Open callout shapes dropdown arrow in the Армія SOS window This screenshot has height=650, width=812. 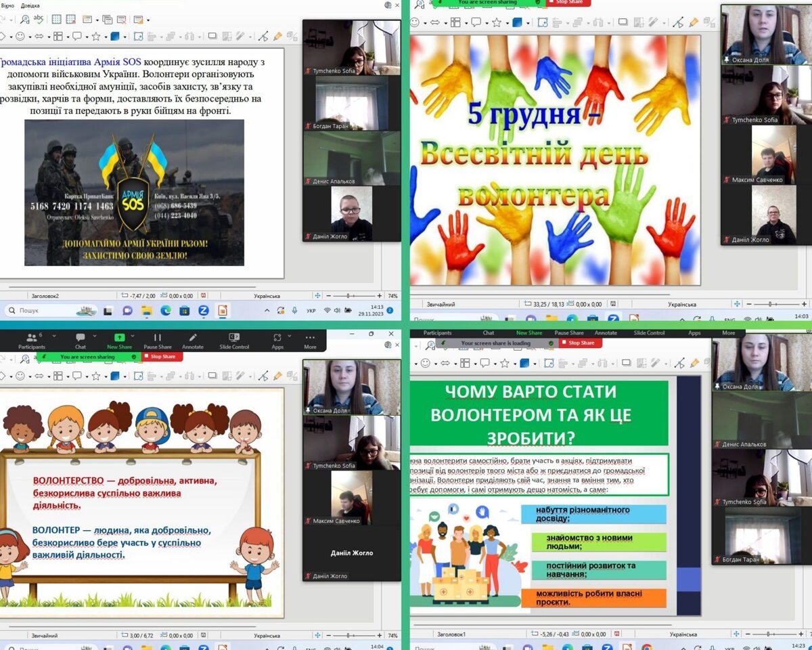coord(85,37)
